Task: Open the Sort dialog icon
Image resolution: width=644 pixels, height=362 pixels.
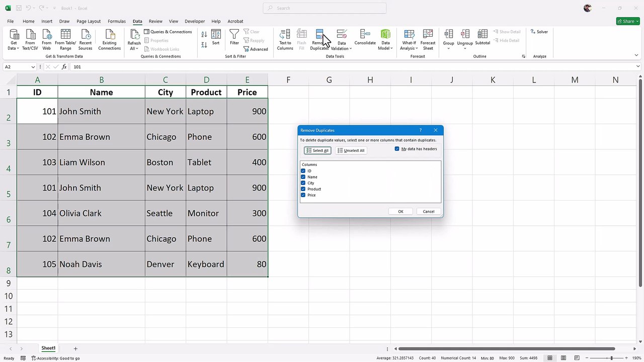Action: pyautogui.click(x=216, y=38)
